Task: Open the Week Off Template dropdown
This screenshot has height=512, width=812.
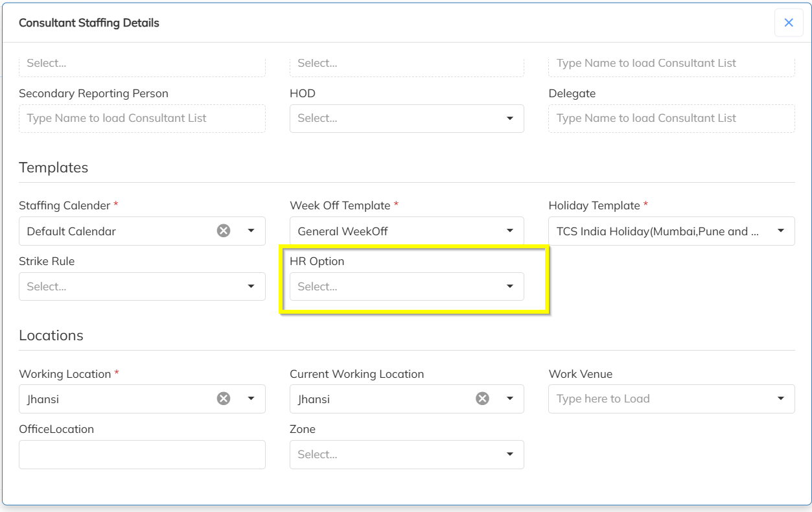Action: pos(510,231)
